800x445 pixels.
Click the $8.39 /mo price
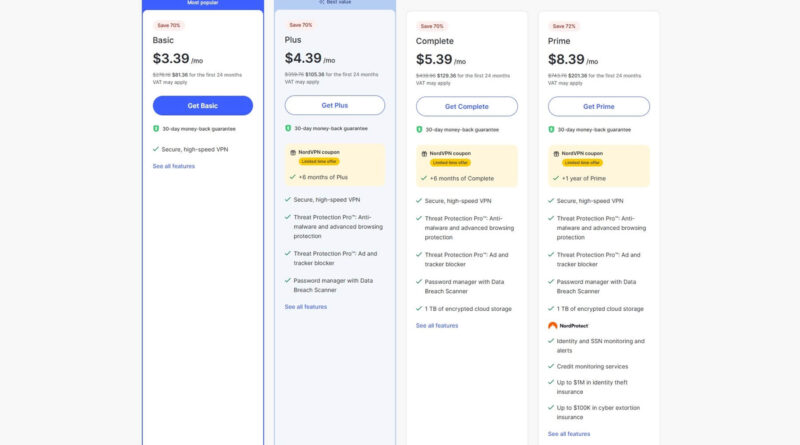(x=573, y=60)
